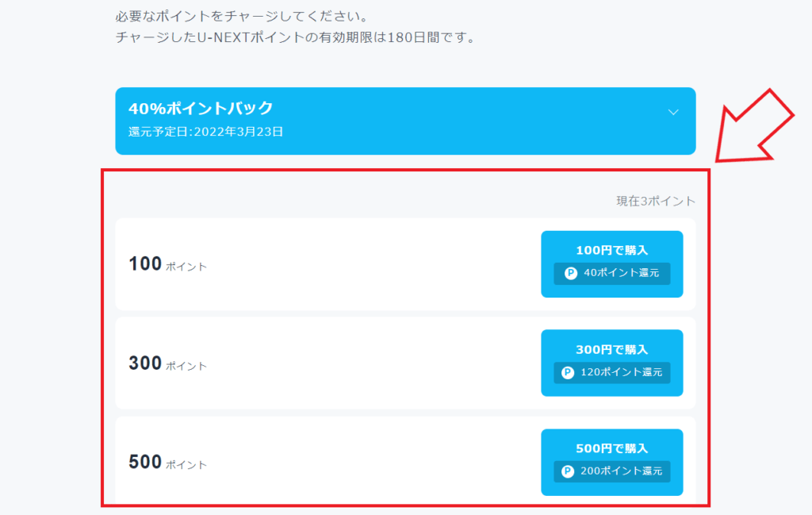The height and width of the screenshot is (515, 812).
Task: Click the 現在3ポイント balance text
Action: click(x=656, y=201)
